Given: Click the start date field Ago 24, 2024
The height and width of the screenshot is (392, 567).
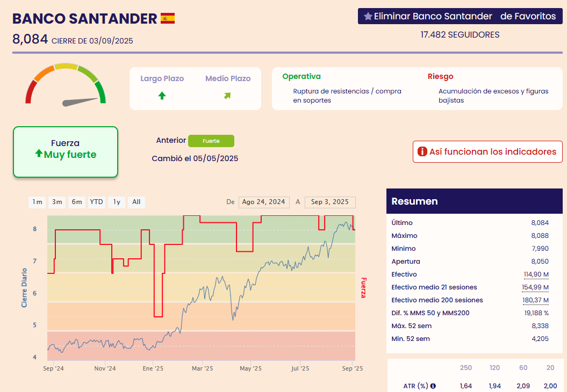Looking at the screenshot, I should coord(264,202).
